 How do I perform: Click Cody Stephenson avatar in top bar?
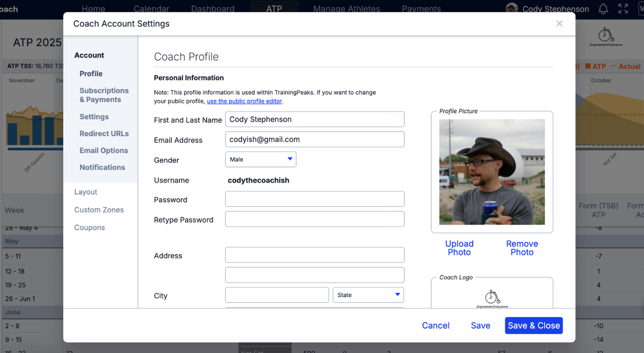[512, 8]
